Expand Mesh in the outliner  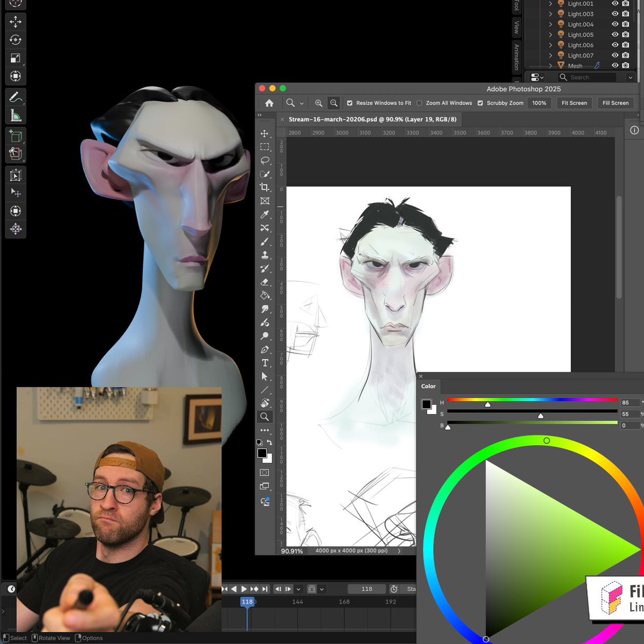coord(550,65)
